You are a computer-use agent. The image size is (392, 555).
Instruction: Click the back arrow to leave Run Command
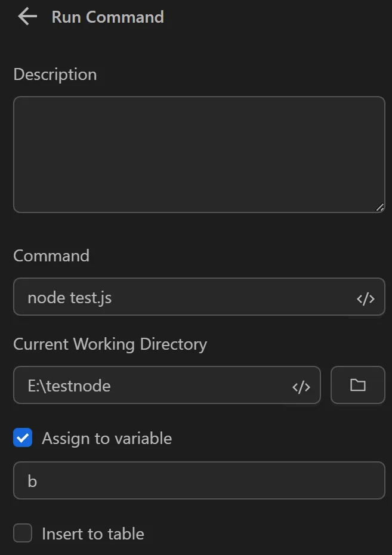click(26, 17)
